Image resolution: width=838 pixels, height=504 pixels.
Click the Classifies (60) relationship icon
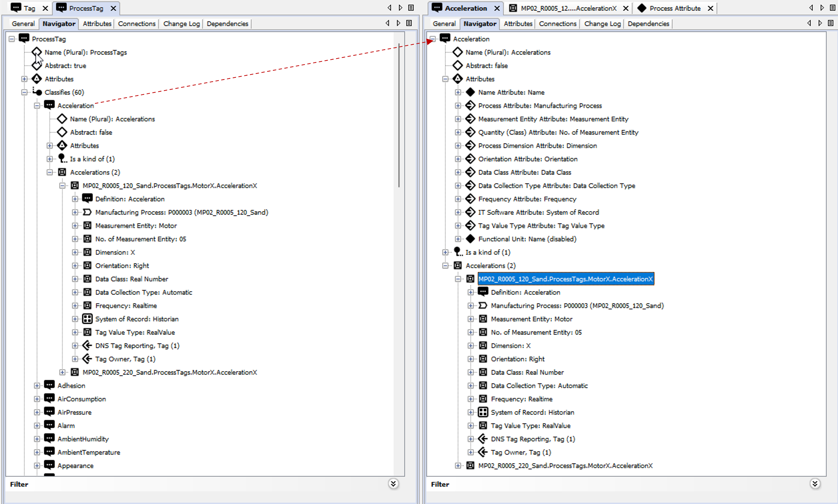point(37,92)
